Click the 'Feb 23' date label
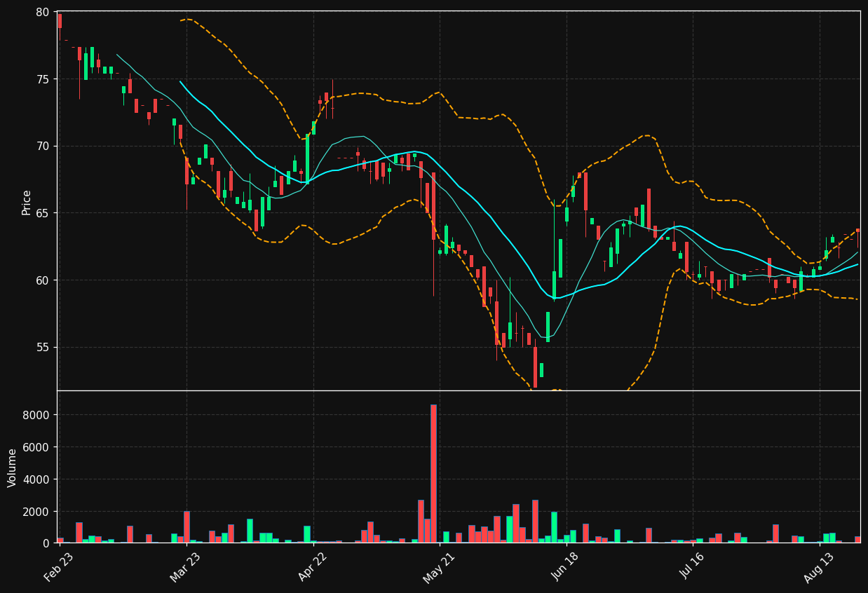Viewport: 868px width, 593px height. point(59,567)
